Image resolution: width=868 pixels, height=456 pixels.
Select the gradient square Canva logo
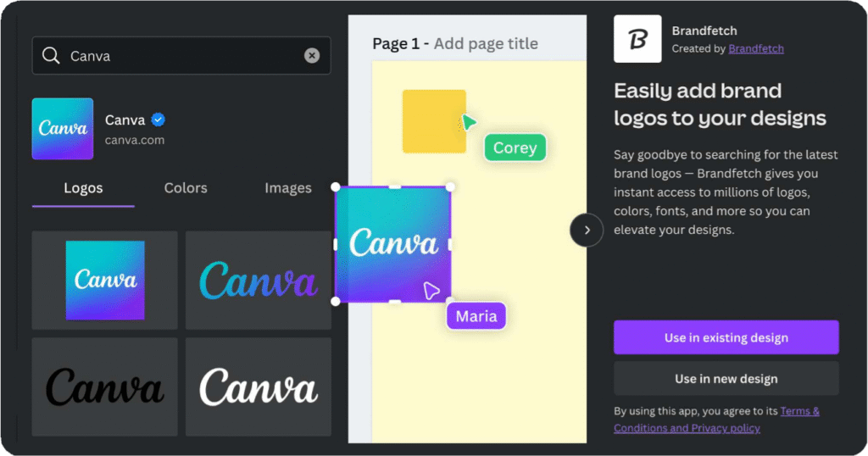[104, 280]
